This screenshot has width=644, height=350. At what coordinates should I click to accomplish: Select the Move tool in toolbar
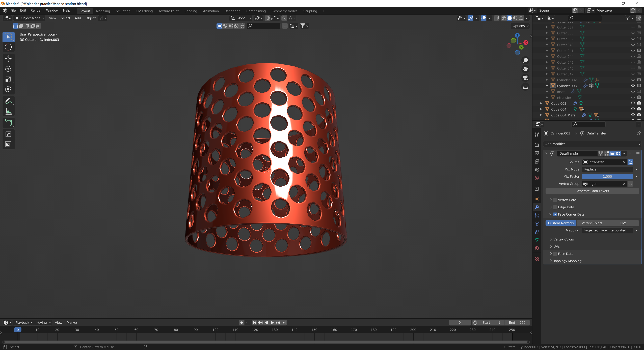(x=8, y=58)
